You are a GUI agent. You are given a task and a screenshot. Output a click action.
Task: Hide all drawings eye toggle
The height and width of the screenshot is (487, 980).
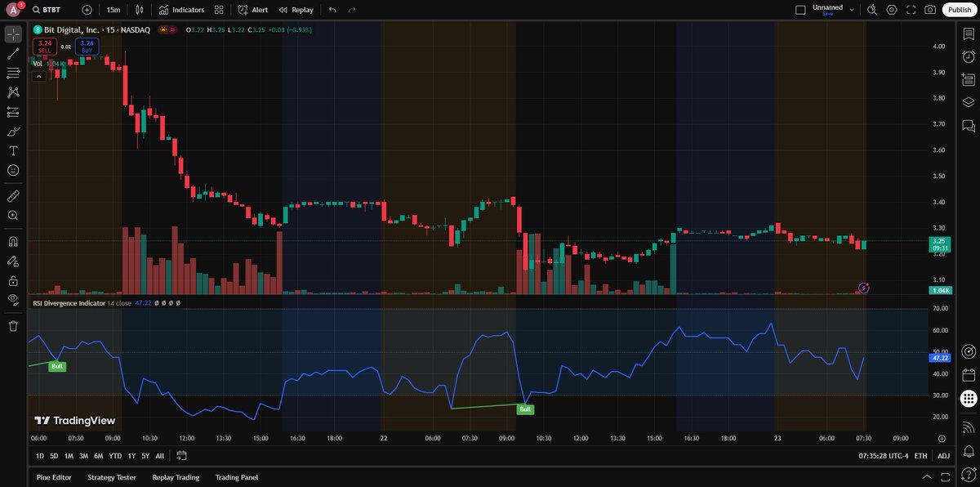(13, 300)
